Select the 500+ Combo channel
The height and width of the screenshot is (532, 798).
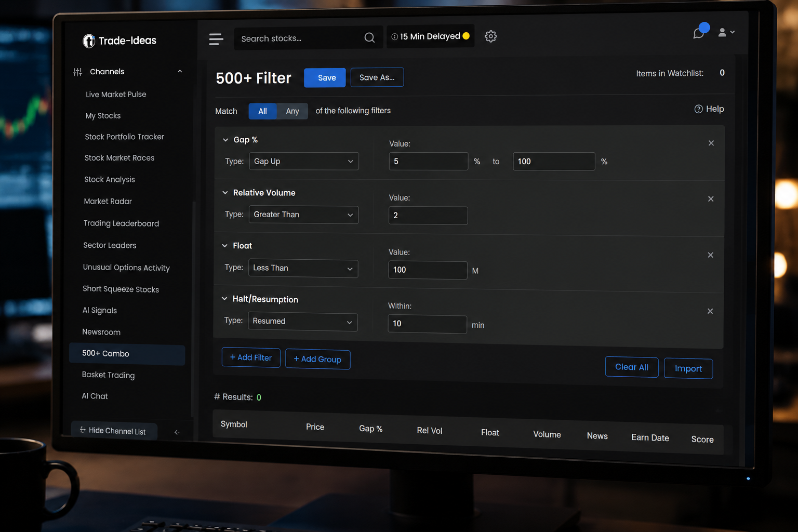(x=127, y=354)
